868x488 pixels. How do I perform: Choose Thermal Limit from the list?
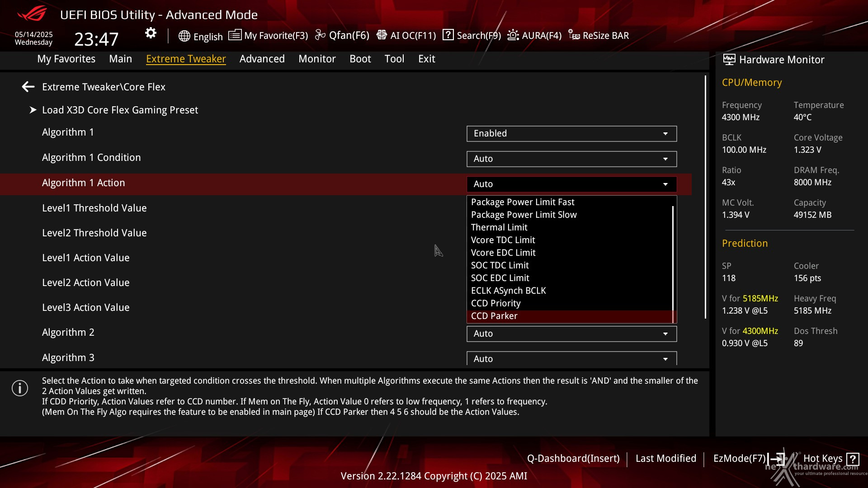coord(570,227)
